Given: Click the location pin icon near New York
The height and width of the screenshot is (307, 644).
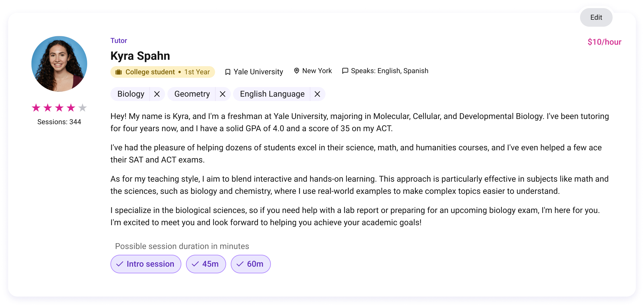Looking at the screenshot, I should point(297,71).
